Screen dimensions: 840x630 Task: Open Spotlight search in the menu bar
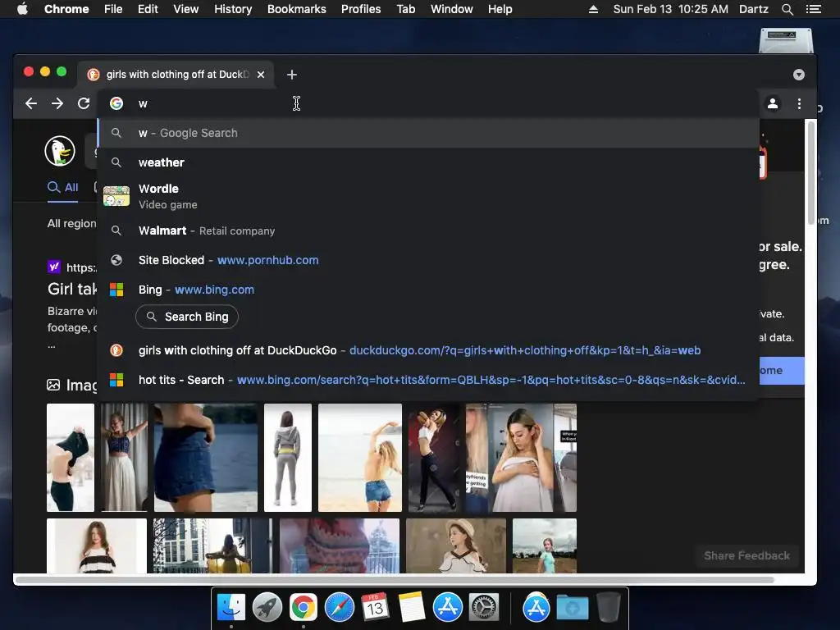(787, 9)
